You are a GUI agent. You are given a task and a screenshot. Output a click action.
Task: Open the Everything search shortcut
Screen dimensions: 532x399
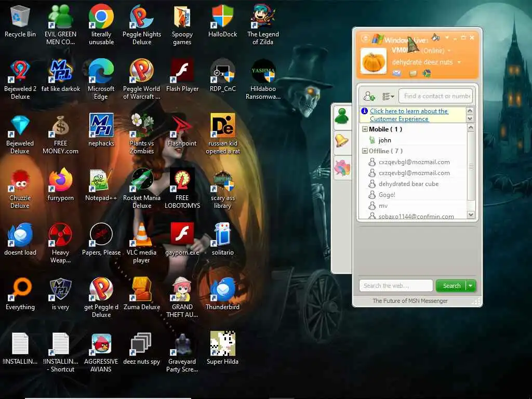(20, 294)
